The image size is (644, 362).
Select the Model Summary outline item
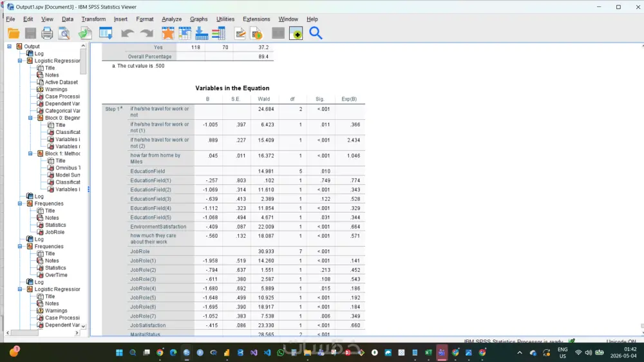coord(68,175)
